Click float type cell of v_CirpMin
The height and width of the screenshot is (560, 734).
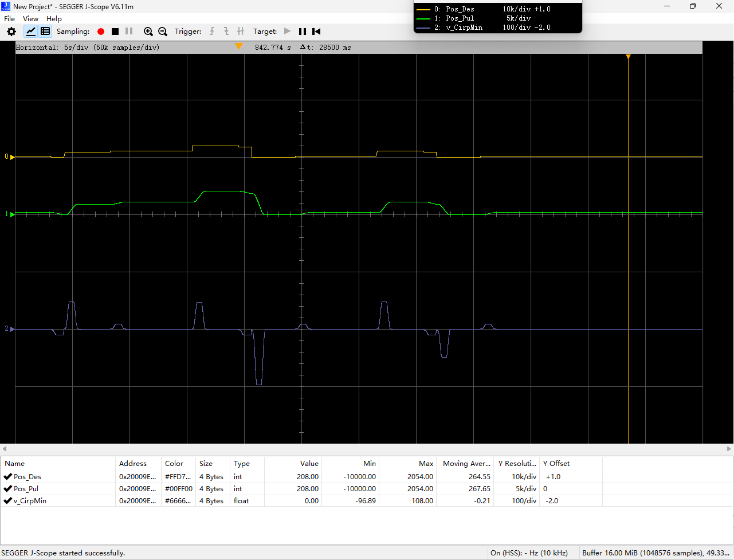[x=247, y=500]
